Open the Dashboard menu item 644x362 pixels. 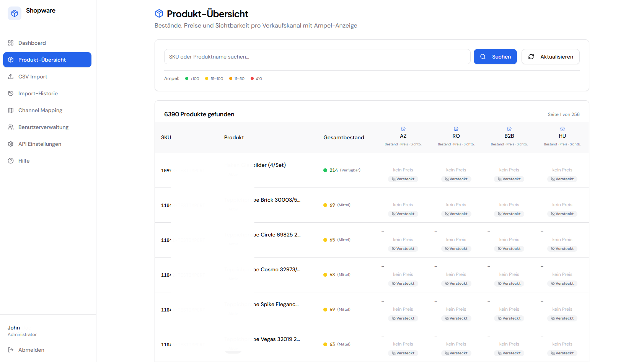click(47, 43)
